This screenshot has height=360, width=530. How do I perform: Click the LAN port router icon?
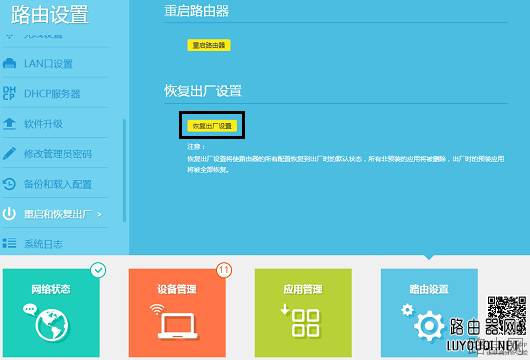tap(9, 63)
